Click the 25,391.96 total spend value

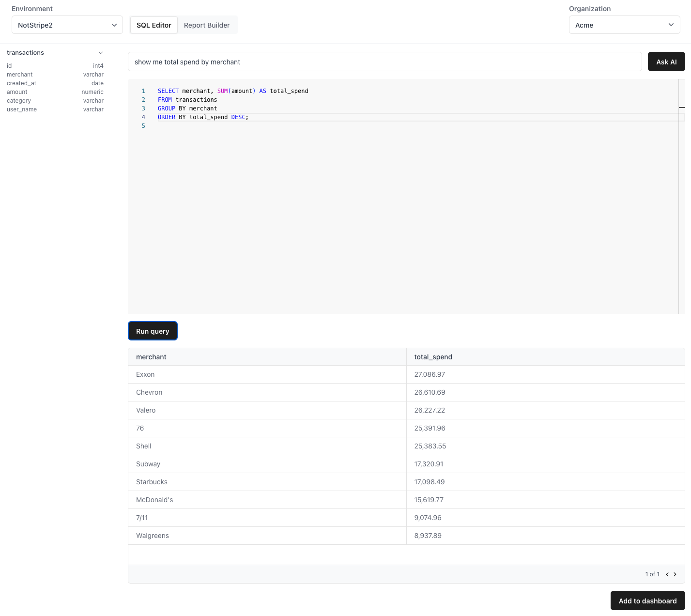[x=430, y=428]
